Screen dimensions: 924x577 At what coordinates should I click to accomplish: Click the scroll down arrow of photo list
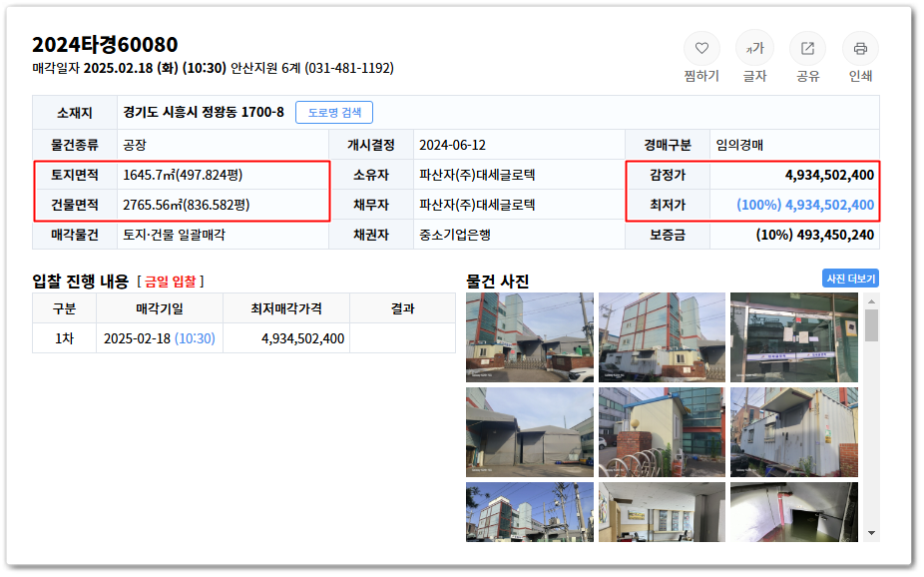click(x=871, y=533)
